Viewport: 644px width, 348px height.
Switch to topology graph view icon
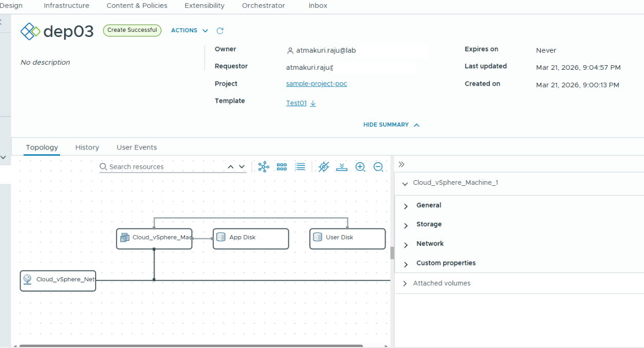point(264,167)
